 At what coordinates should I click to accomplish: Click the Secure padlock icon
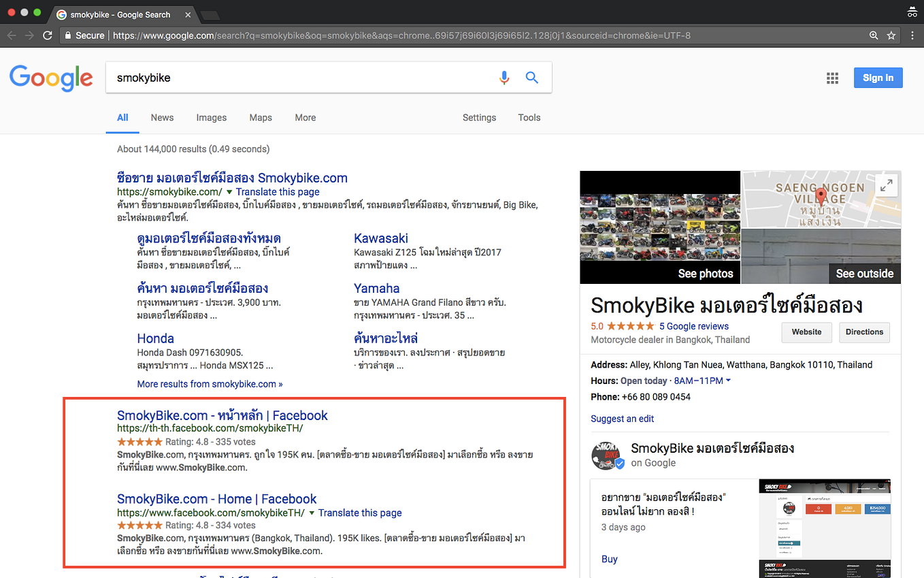point(67,35)
